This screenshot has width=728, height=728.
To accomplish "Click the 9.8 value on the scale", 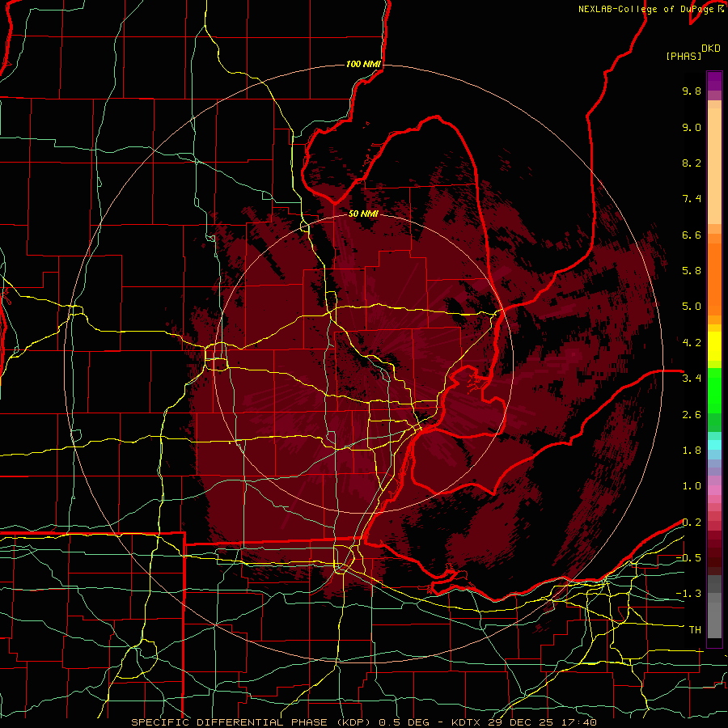I will point(692,91).
